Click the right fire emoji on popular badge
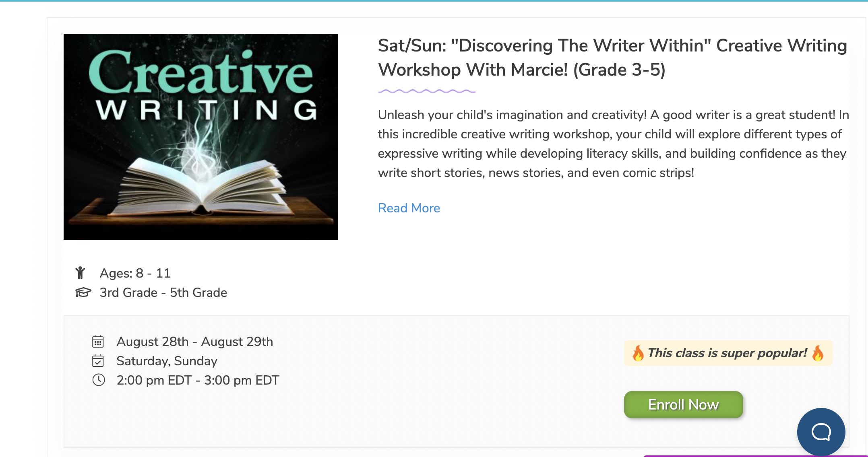This screenshot has width=868, height=457. (x=818, y=353)
